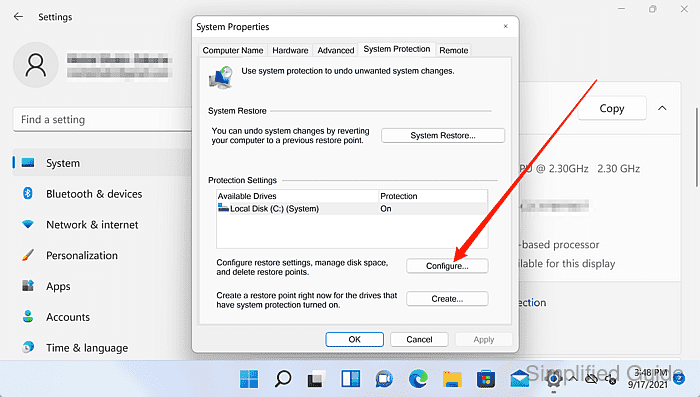This screenshot has width=700, height=397.
Task: Click Protection value On for drive C
Action: (x=386, y=209)
